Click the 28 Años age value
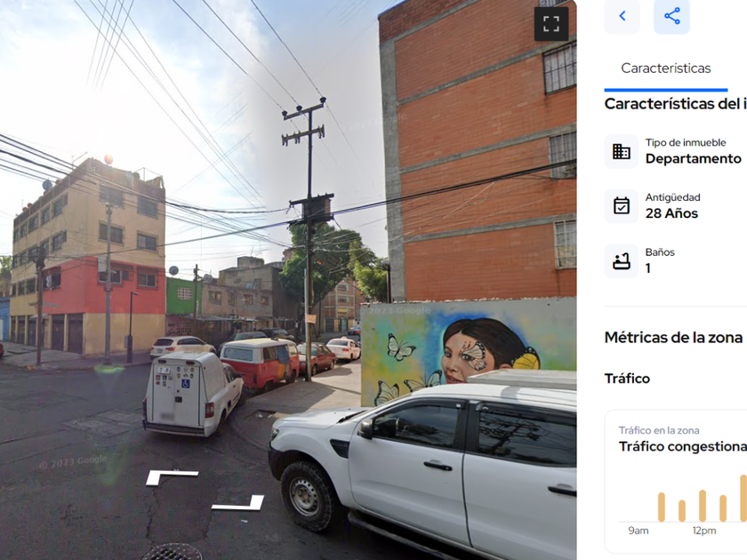The height and width of the screenshot is (560, 747). click(x=671, y=213)
